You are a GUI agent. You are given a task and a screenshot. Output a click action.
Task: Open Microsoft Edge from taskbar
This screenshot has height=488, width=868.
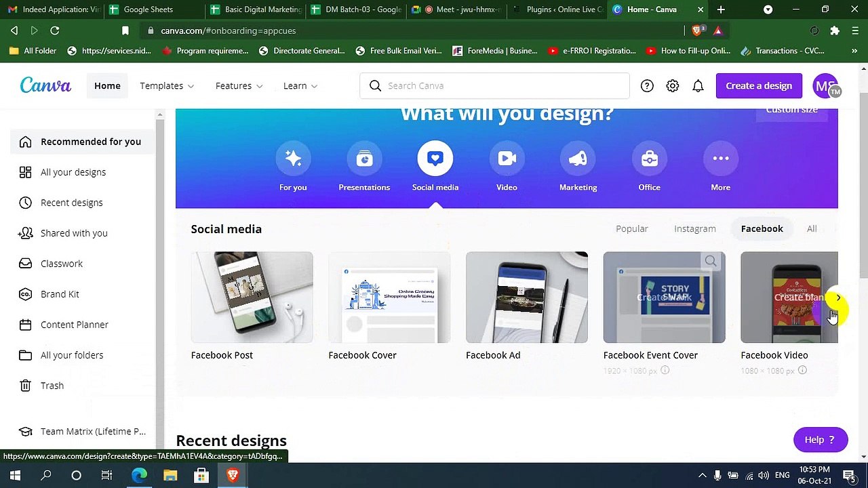139,475
